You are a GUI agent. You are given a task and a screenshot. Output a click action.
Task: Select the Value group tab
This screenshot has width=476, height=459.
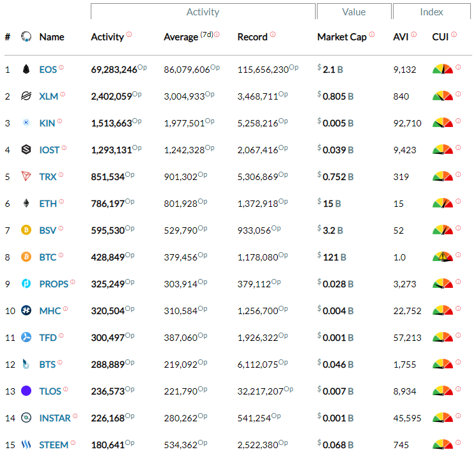pyautogui.click(x=353, y=12)
